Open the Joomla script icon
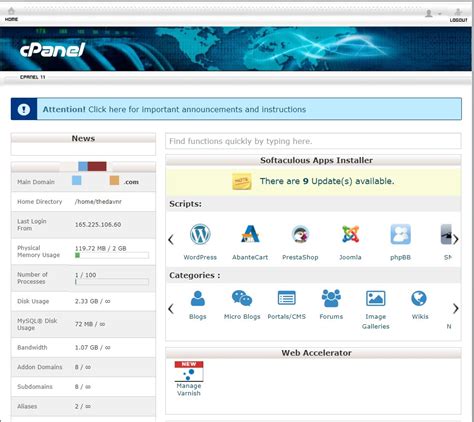The image size is (474, 422). (x=350, y=234)
